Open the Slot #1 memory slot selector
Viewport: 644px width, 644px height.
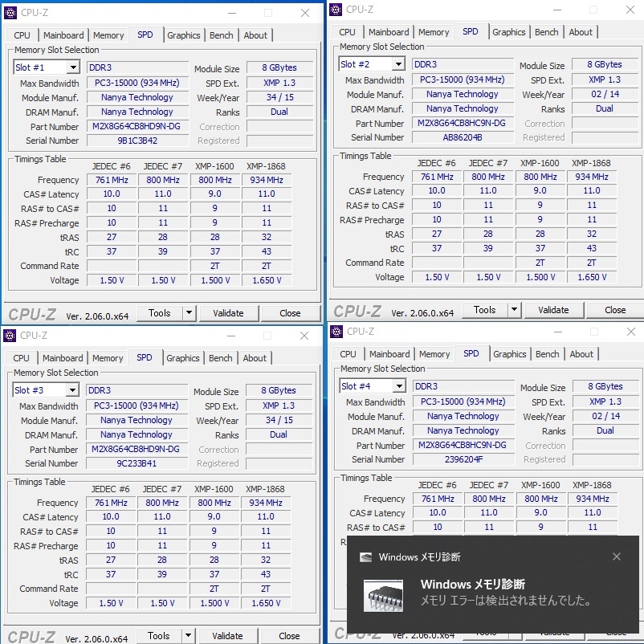46,67
